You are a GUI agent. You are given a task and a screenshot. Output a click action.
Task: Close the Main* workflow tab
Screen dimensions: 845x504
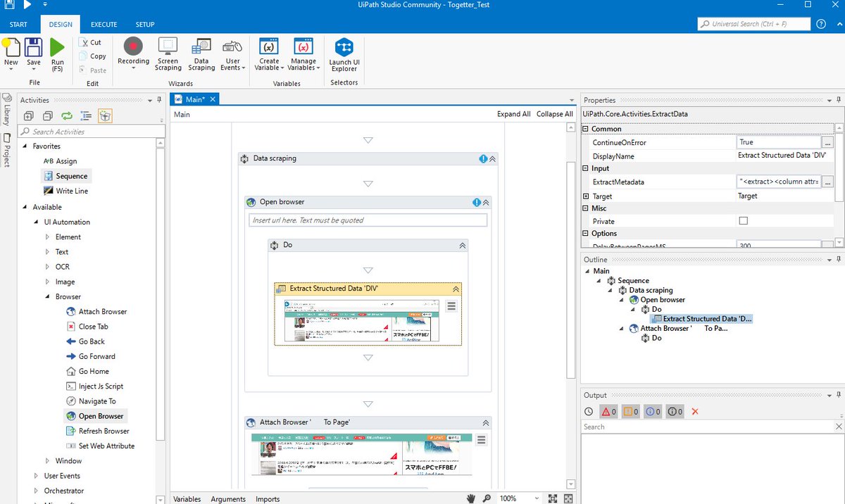pyautogui.click(x=212, y=99)
